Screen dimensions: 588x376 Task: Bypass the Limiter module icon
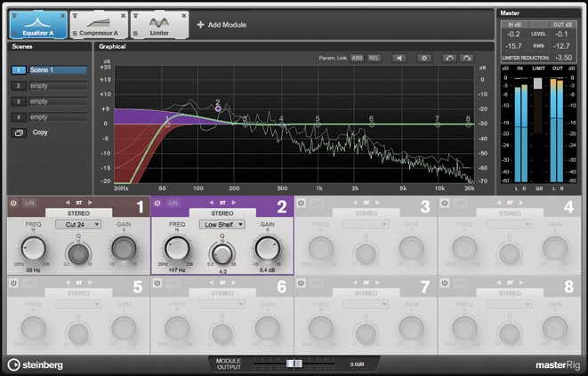pyautogui.click(x=136, y=15)
